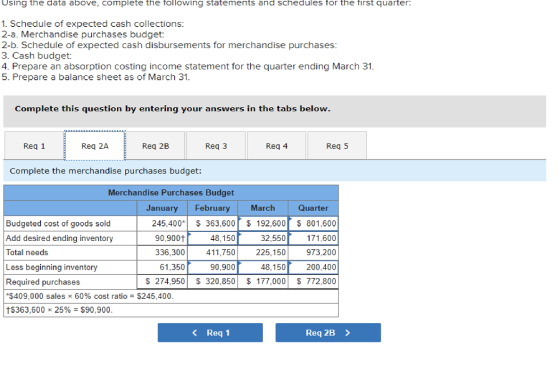This screenshot has height=373, width=560.
Task: Click the February column header
Action: click(x=212, y=208)
